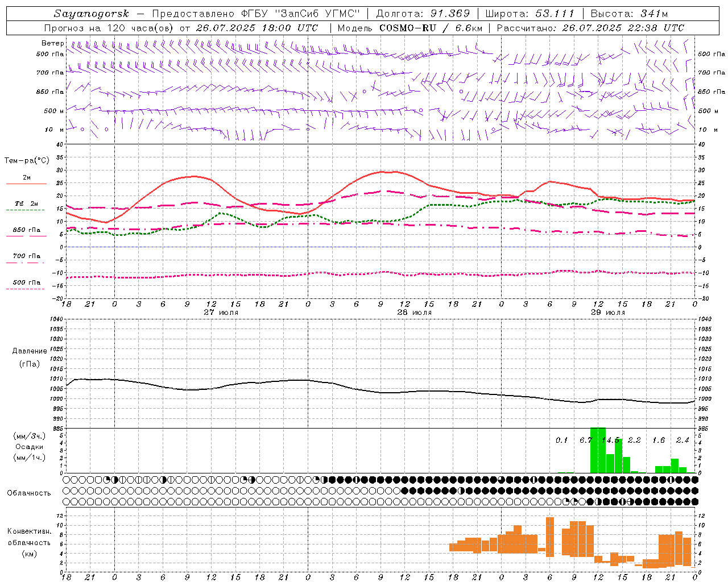
Task: Click the 29 июля date label
Action: [608, 313]
